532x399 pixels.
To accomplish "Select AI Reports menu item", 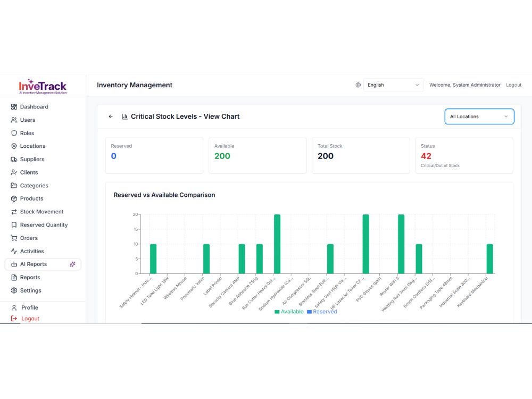I will tap(43, 264).
